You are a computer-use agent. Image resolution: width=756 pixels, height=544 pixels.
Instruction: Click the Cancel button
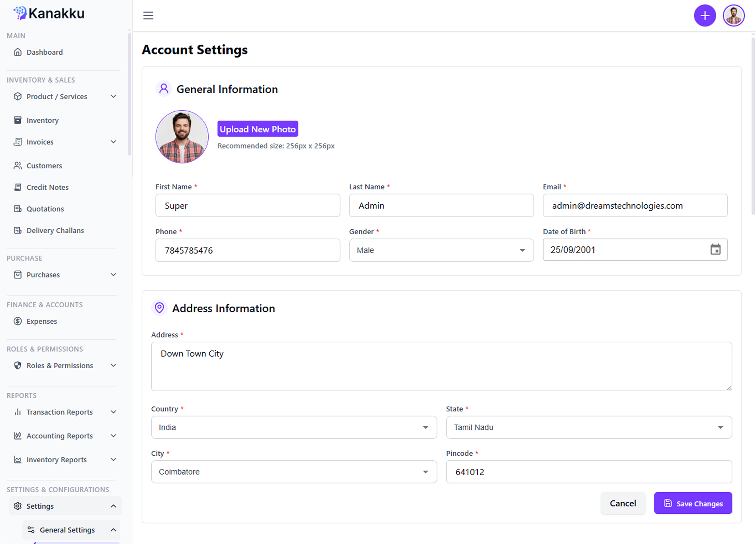[x=623, y=503]
